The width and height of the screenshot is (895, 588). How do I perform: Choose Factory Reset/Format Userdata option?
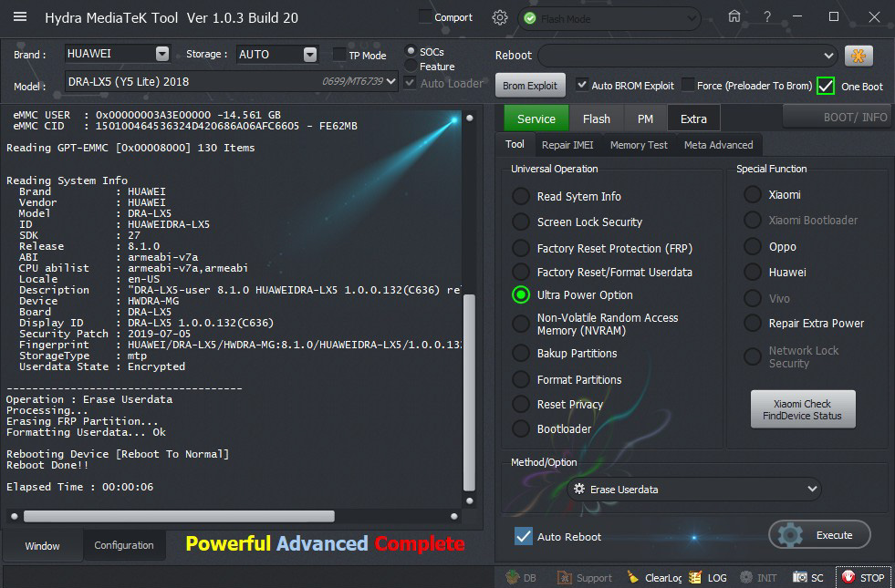[521, 272]
